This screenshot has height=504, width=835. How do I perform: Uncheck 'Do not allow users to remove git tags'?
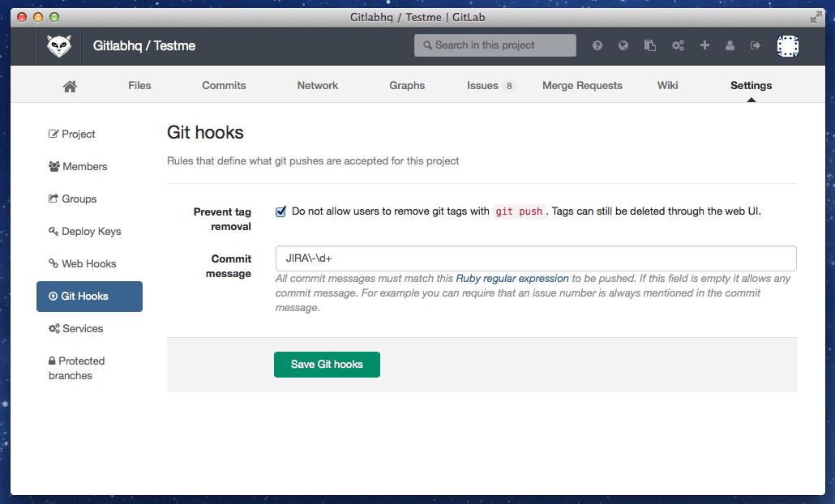pos(280,211)
